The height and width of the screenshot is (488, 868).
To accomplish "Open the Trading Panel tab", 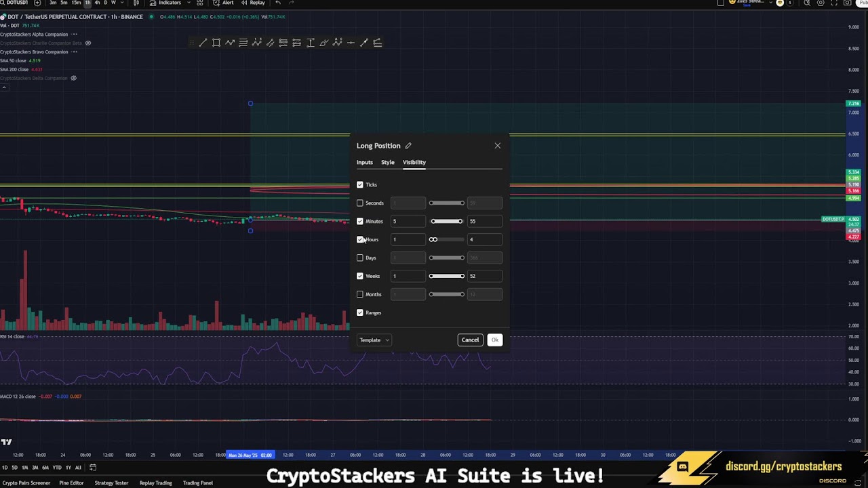I will [x=198, y=483].
